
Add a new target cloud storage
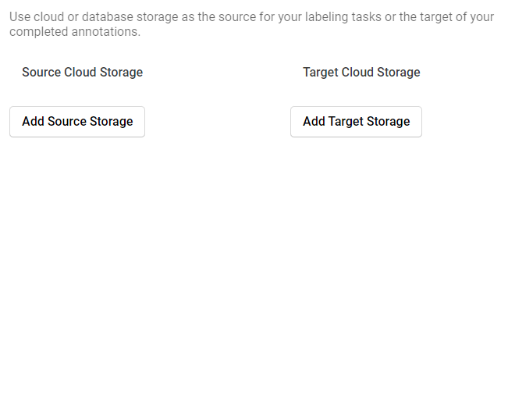coord(356,122)
